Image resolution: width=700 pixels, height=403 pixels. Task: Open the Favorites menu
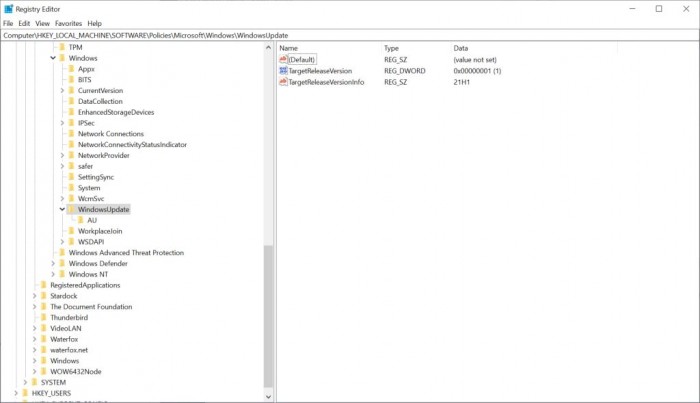coord(68,23)
